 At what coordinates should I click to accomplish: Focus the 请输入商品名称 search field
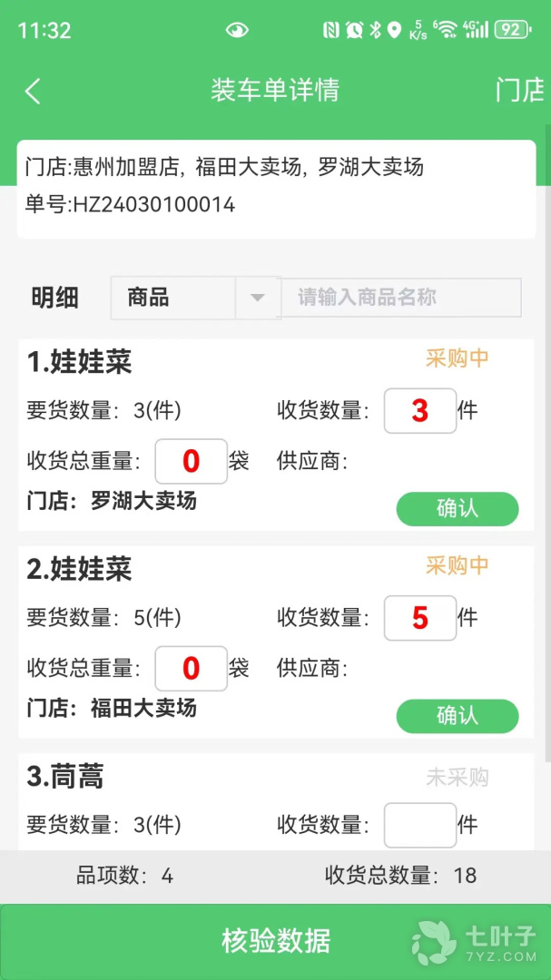401,298
